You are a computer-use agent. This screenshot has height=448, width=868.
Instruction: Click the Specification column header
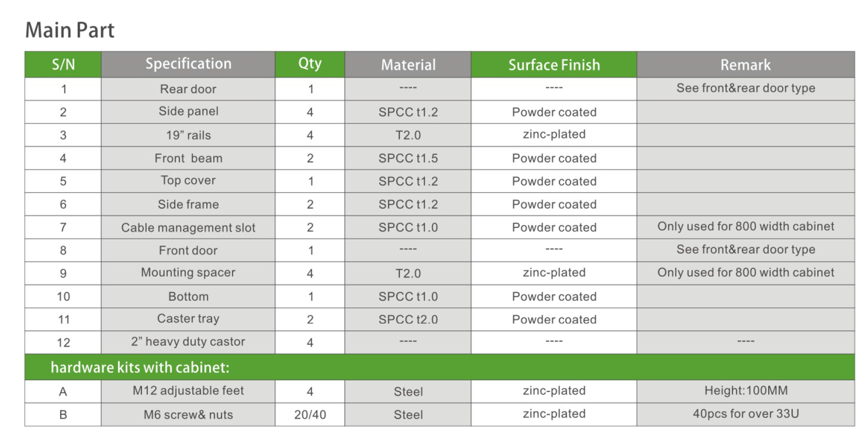[x=188, y=64]
